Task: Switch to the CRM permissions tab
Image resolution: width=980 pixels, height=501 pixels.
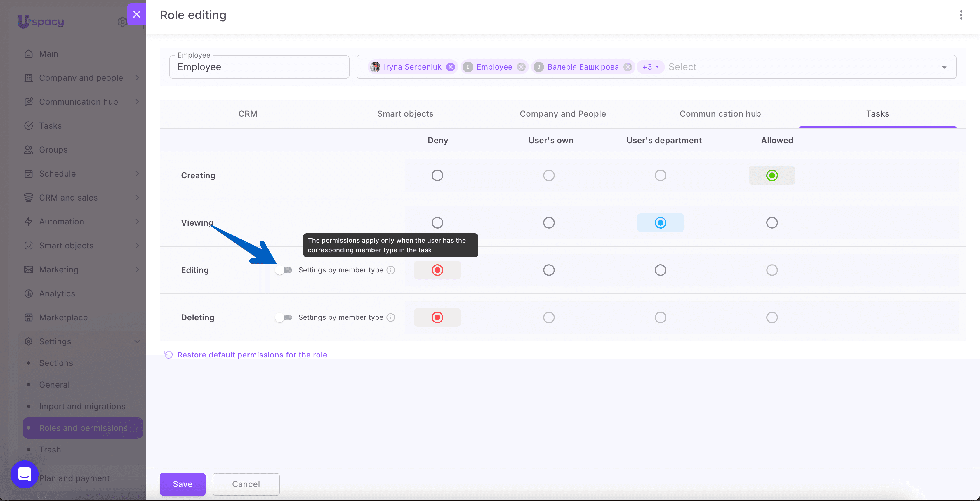Action: (248, 114)
